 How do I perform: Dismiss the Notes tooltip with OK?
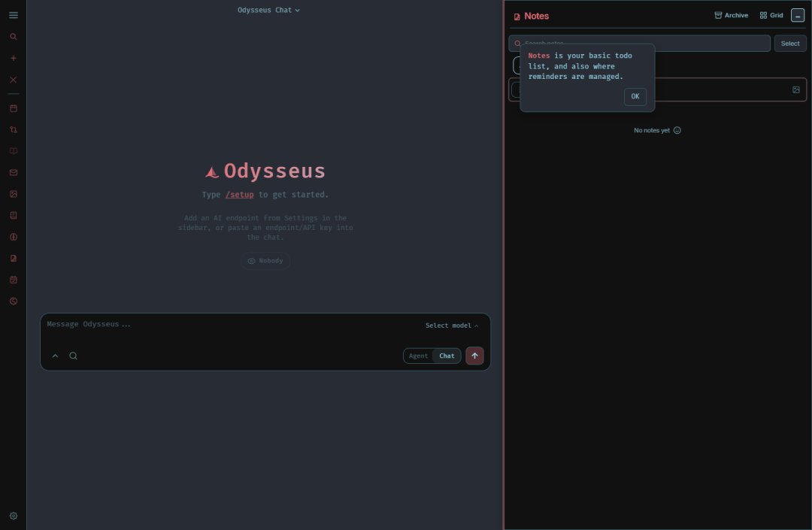pos(635,96)
